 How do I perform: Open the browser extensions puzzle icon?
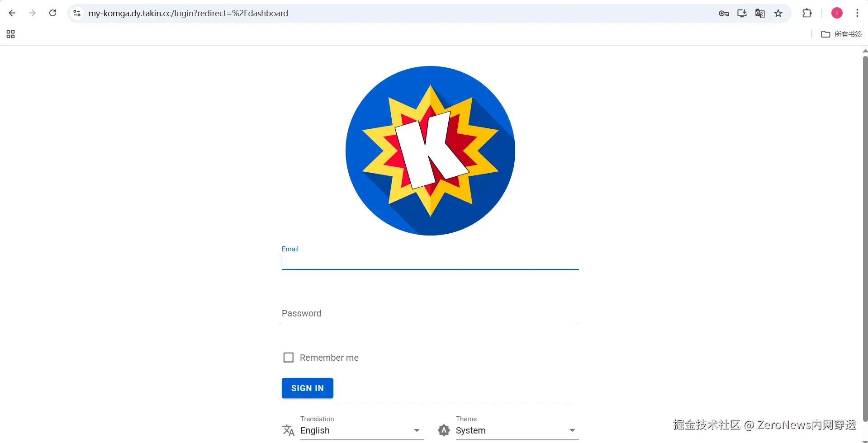point(807,13)
